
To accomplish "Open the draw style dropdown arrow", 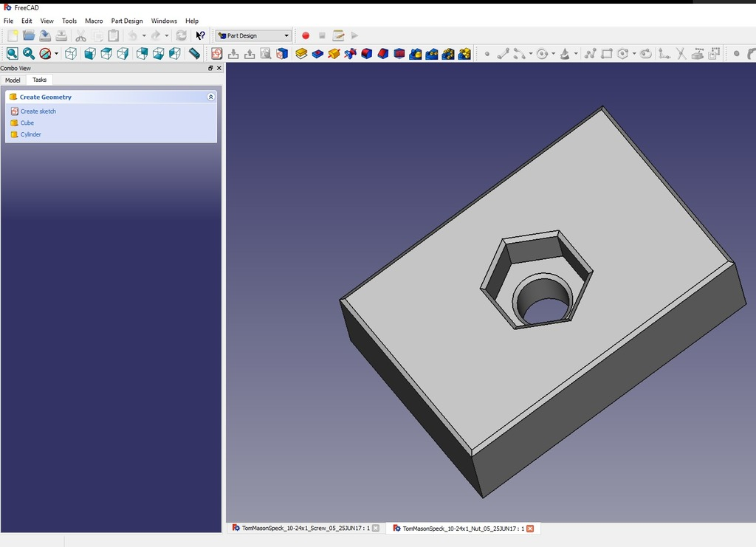I will pyautogui.click(x=56, y=54).
